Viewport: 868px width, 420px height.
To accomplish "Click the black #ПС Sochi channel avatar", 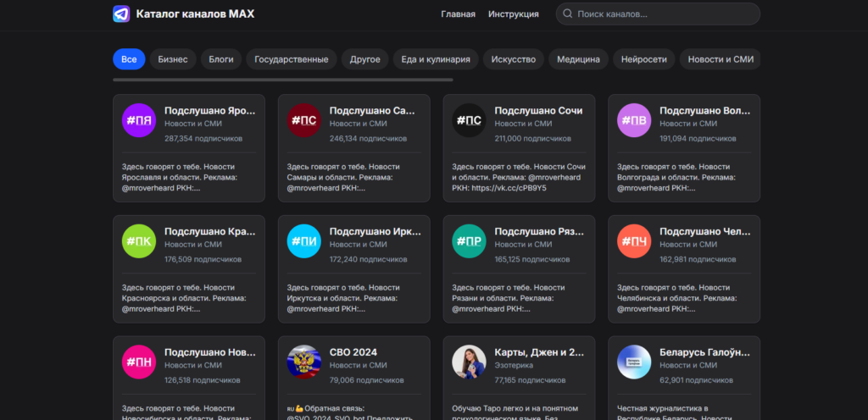I will pos(469,120).
